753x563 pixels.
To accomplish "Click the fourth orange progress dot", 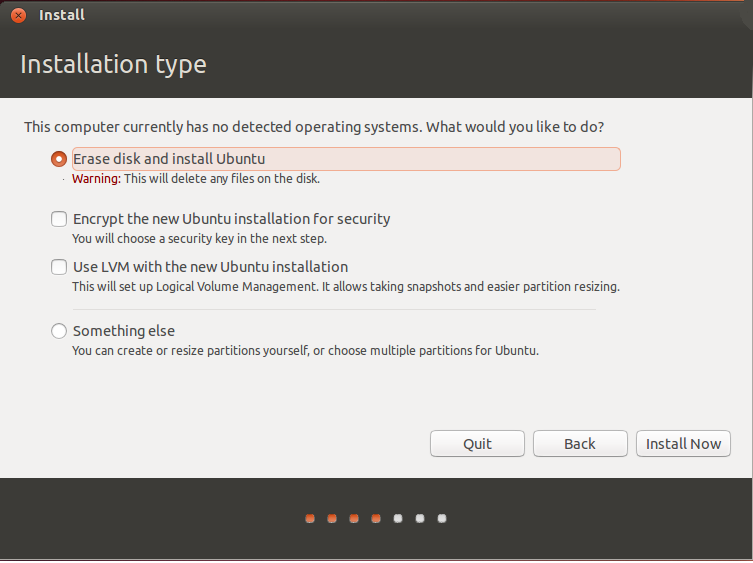I will click(376, 518).
